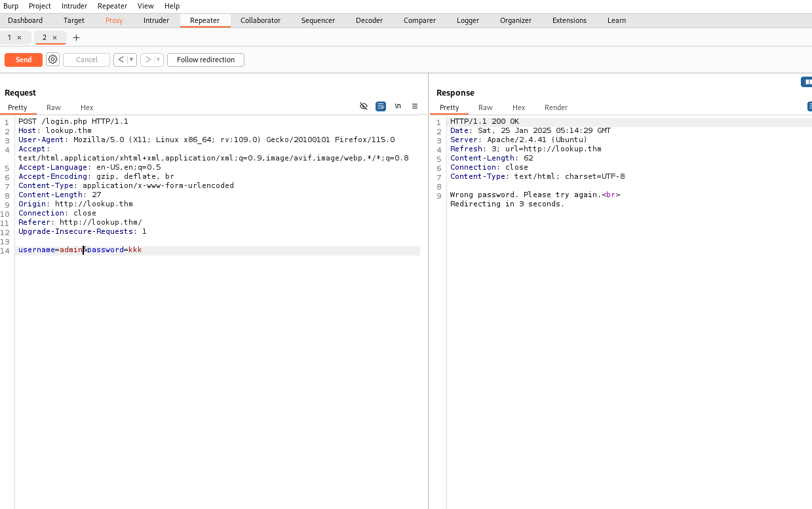Open the Project menu
Screen dimensions: 812x509
(40, 6)
